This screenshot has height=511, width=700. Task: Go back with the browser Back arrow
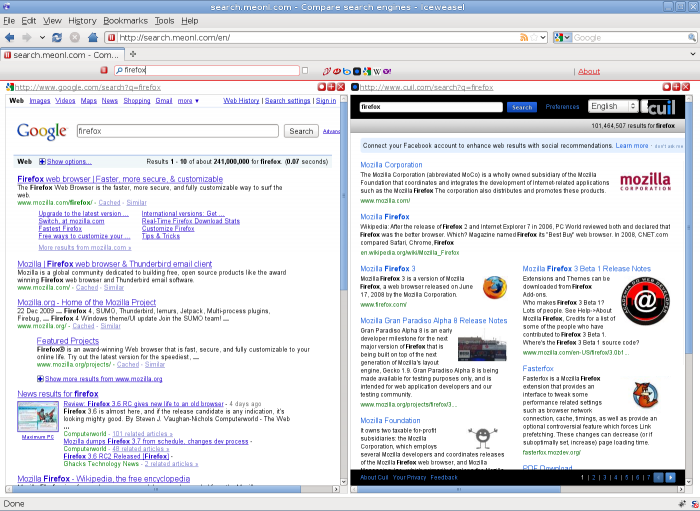9,37
